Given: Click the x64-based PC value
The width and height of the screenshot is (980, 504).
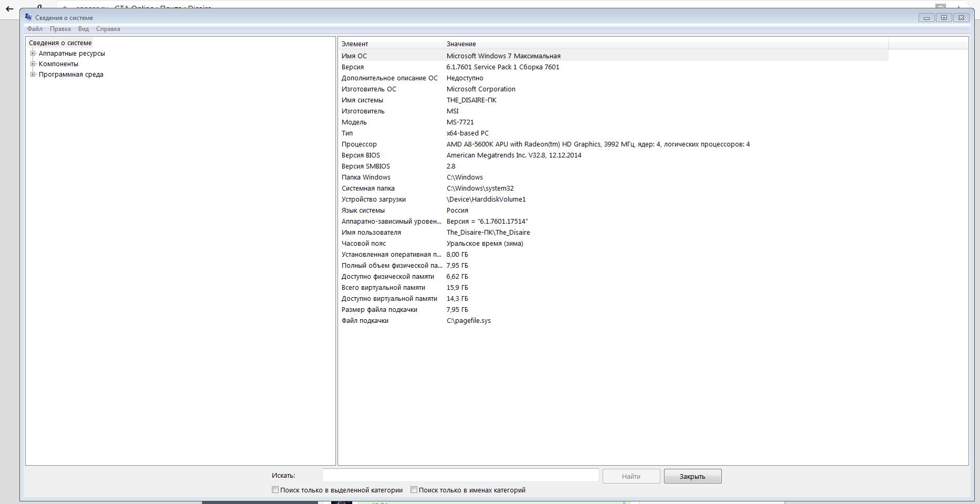Looking at the screenshot, I should [x=467, y=133].
